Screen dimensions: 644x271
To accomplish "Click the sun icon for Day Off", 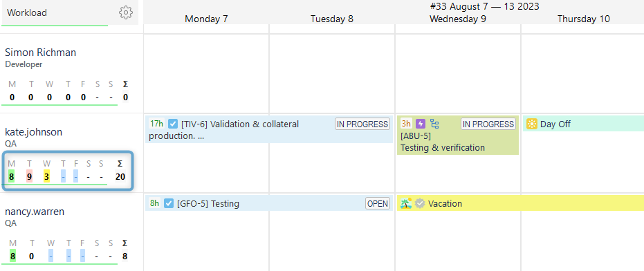I will [x=532, y=124].
